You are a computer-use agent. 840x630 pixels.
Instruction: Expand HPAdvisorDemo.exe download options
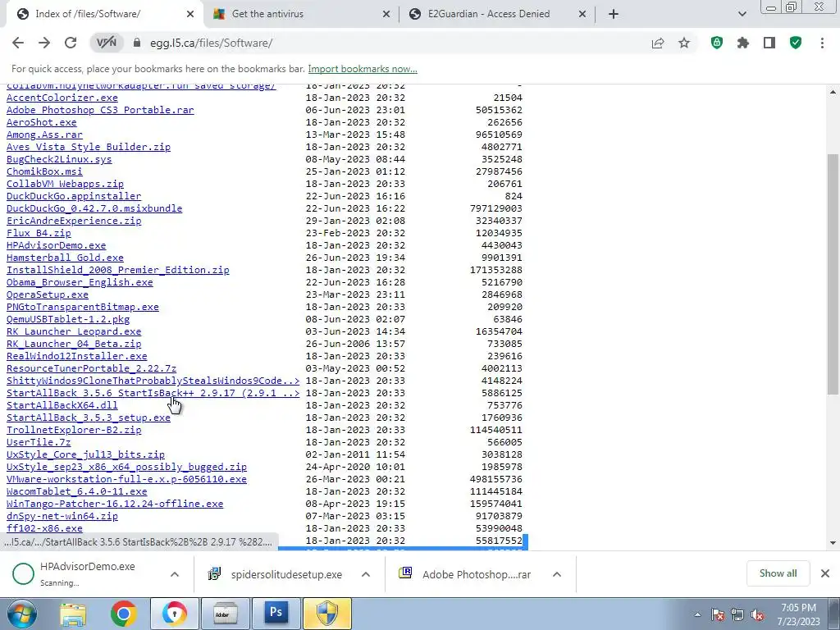tap(175, 574)
